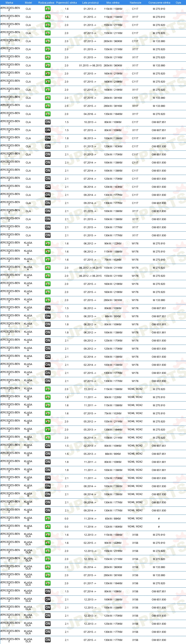Click PB icon for Klasa A 06.2012 90kW
Screen dimensions: 186x644
tap(48, 243)
